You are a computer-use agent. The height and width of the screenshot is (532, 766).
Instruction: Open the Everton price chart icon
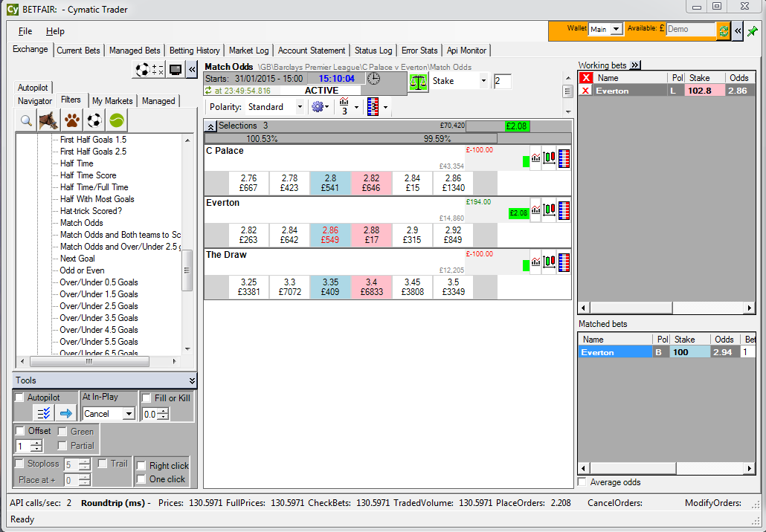click(536, 210)
